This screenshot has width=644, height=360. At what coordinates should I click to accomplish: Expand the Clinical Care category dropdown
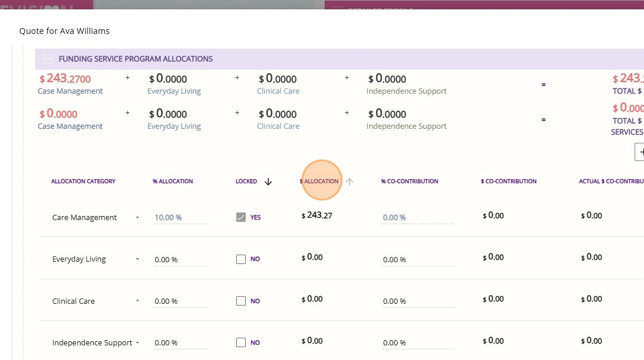coord(137,301)
